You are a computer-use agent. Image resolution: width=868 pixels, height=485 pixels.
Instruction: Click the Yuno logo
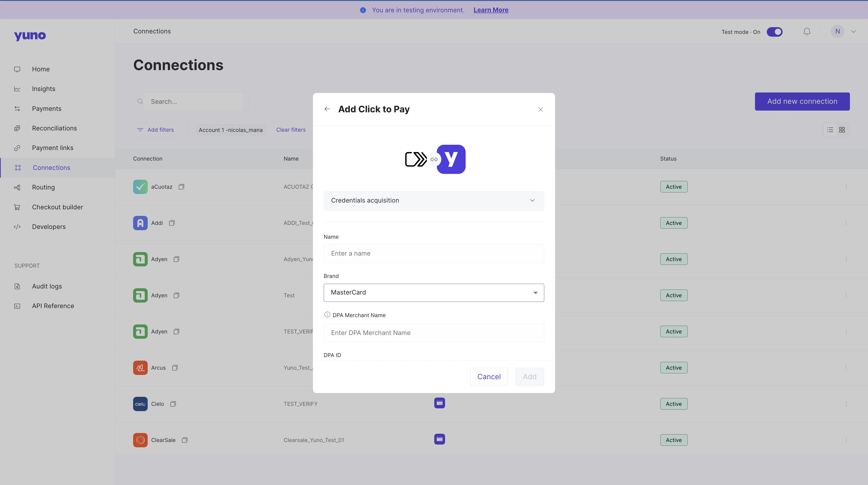click(30, 35)
